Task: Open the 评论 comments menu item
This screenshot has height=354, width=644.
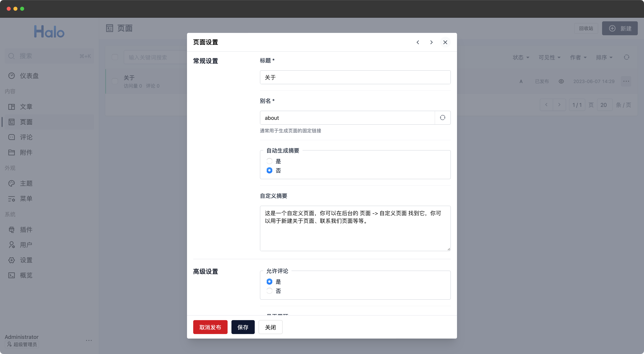Action: [49, 137]
